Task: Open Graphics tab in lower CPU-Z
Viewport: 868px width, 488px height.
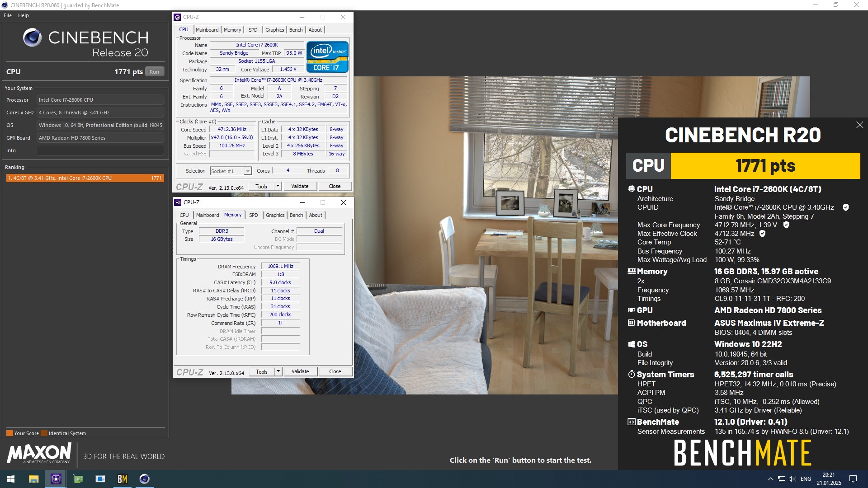Action: [x=275, y=215]
